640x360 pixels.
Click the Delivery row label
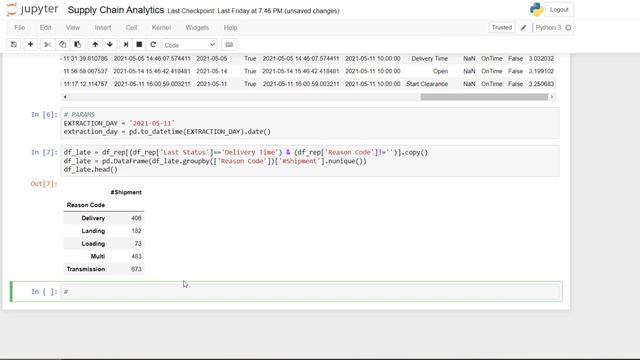(x=93, y=218)
